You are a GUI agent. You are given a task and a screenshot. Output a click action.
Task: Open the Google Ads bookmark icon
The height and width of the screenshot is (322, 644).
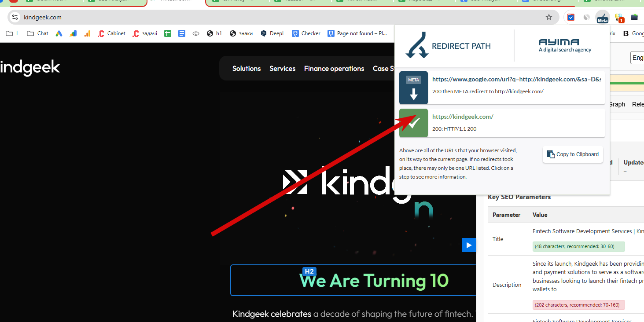(59, 33)
